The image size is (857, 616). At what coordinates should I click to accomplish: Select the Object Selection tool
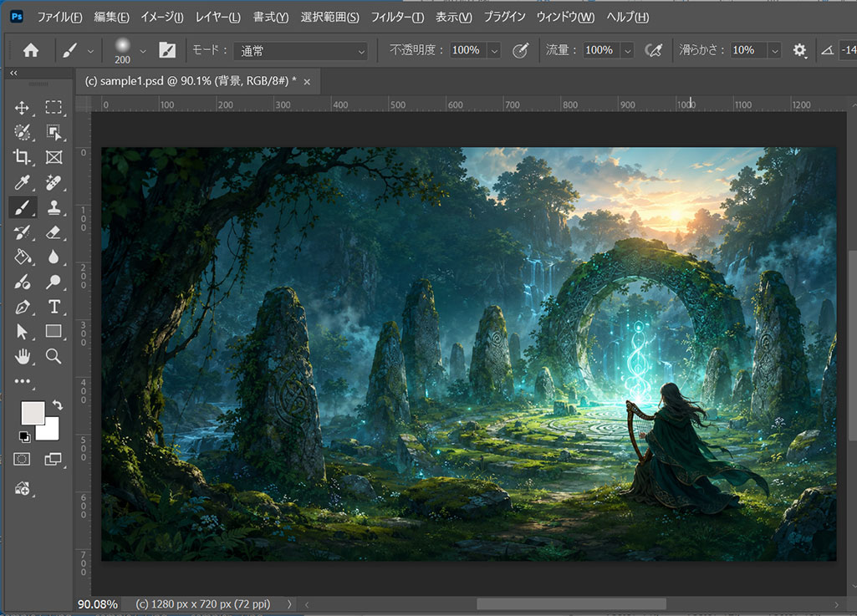coord(54,132)
